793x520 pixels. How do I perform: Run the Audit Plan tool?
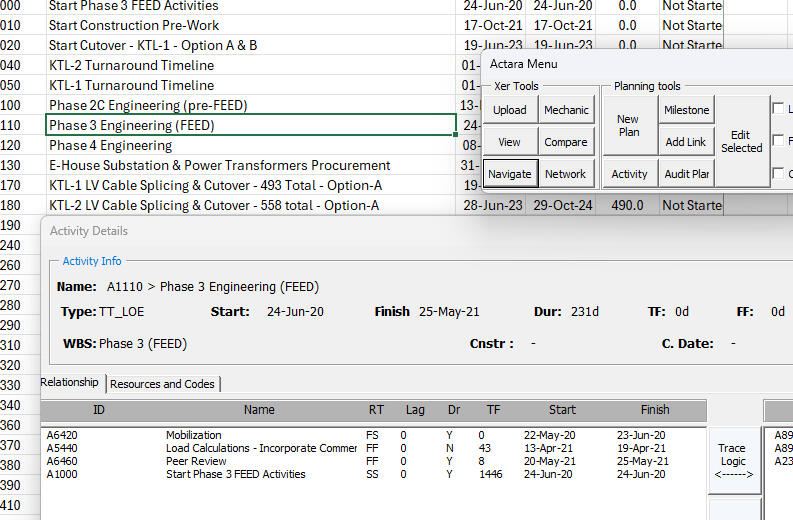point(686,174)
